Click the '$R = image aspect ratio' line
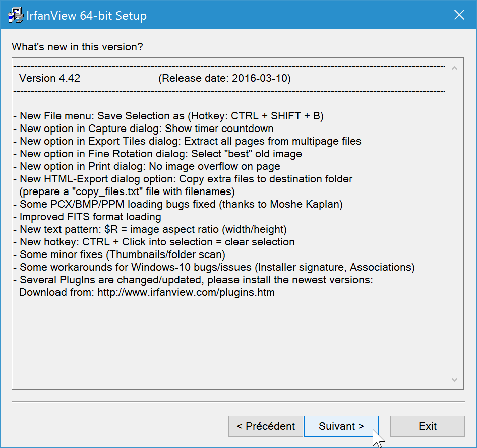The height and width of the screenshot is (448, 477). pos(150,229)
